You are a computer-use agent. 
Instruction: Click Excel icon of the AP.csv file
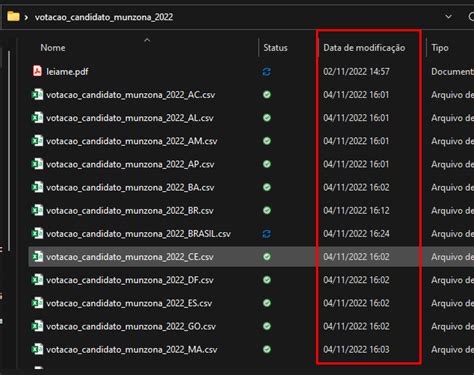37,164
